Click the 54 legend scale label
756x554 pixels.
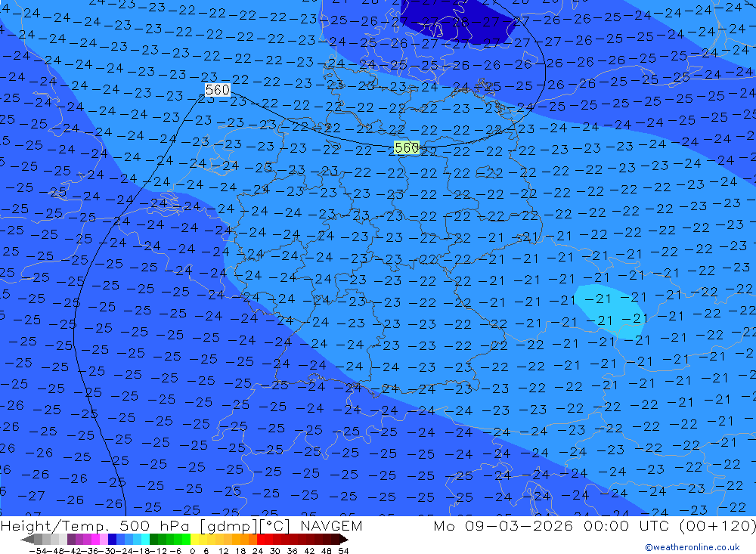pos(343,551)
